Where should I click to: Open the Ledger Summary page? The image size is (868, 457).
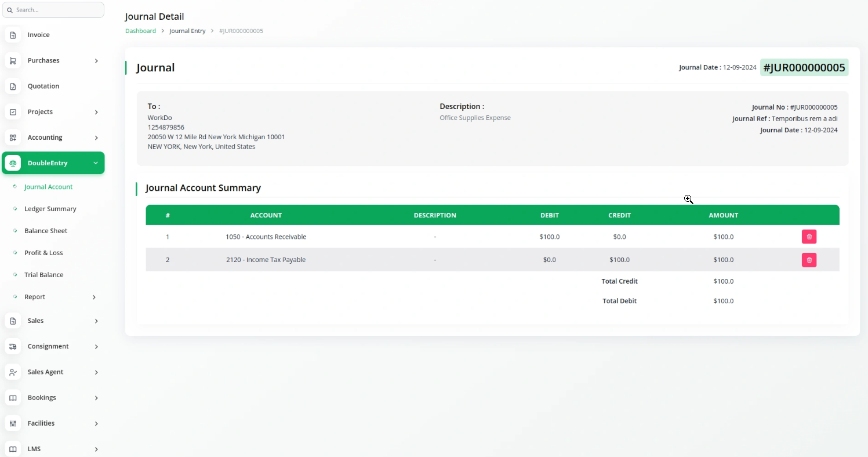[50, 209]
